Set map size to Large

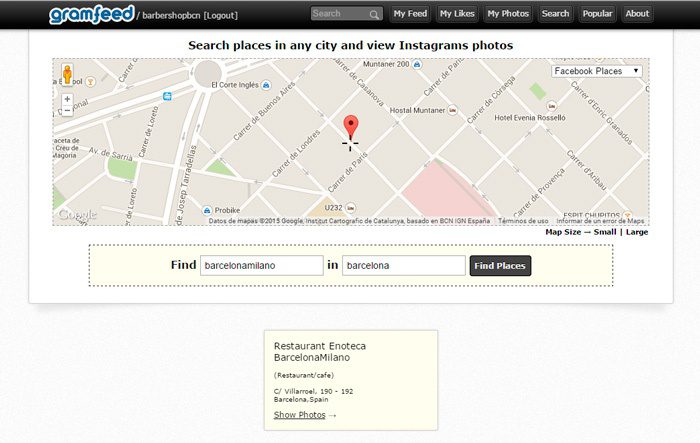pos(637,232)
